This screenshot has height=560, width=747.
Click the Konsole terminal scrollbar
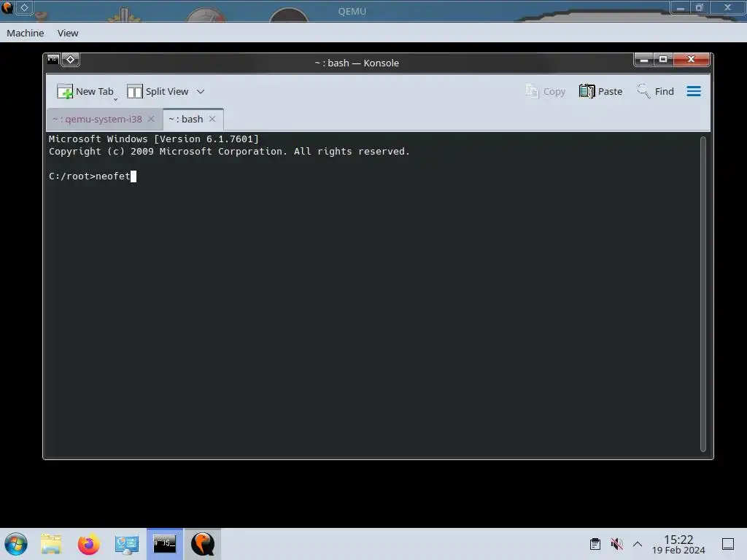pyautogui.click(x=703, y=293)
